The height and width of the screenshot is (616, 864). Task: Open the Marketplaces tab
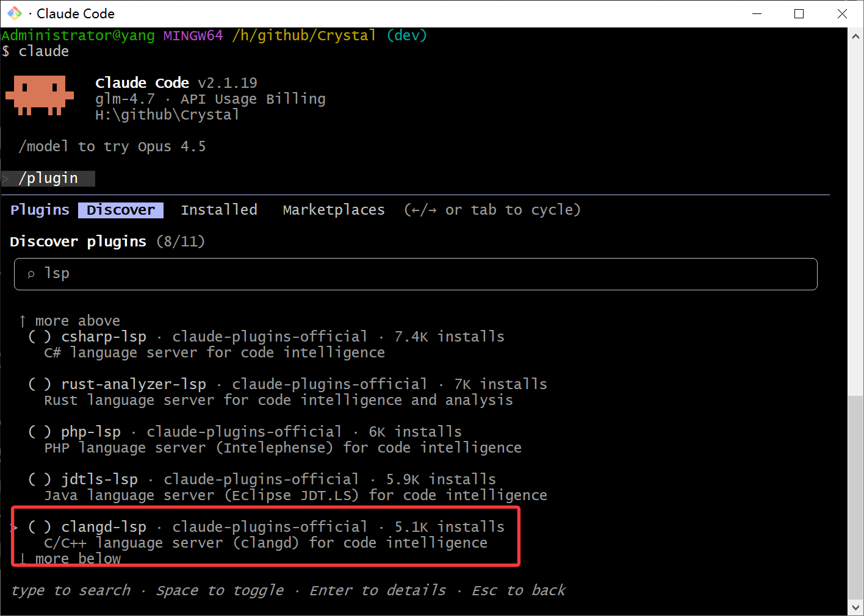point(334,210)
